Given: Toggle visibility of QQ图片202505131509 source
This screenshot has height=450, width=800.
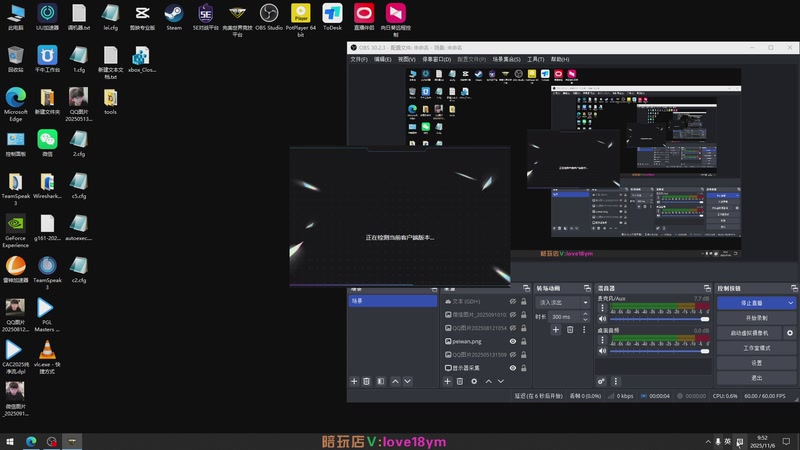Looking at the screenshot, I should pyautogui.click(x=513, y=355).
